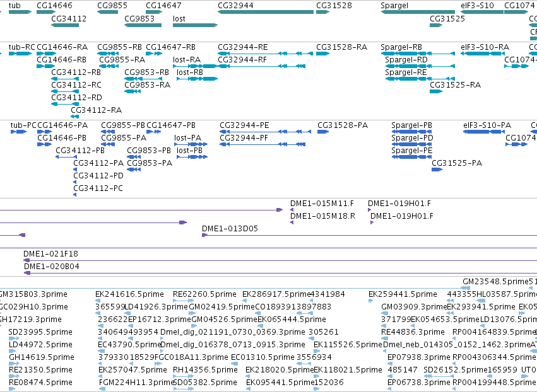Select BAC clone DME1-020B04
Image resolution: width=537 pixels, height=392 pixels.
pyautogui.click(x=52, y=267)
